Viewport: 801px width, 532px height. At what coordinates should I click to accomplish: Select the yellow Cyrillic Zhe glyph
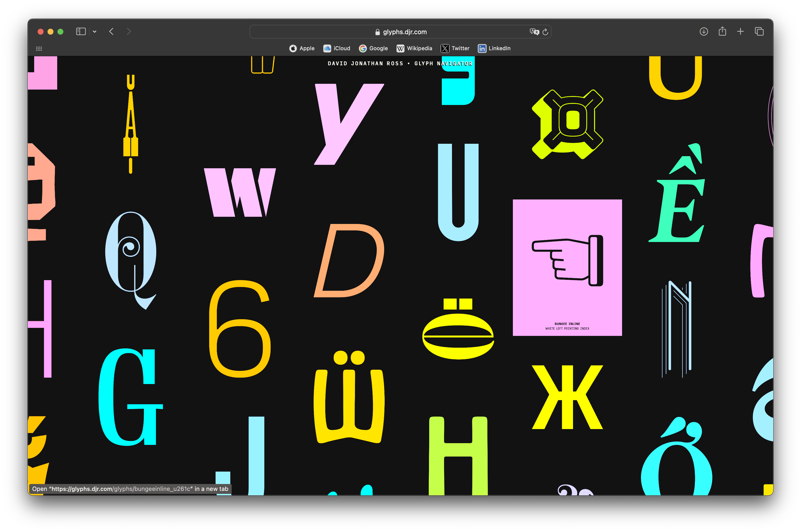tap(567, 397)
